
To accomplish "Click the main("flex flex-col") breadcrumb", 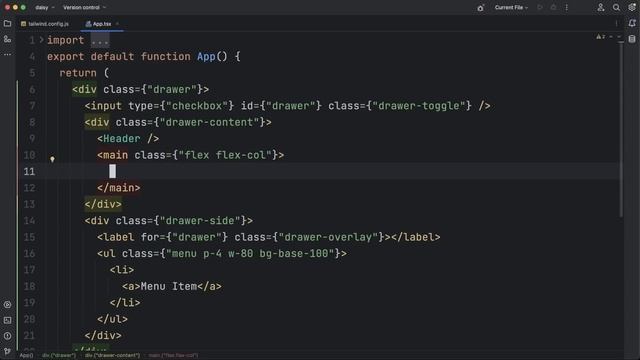I will point(173,356).
